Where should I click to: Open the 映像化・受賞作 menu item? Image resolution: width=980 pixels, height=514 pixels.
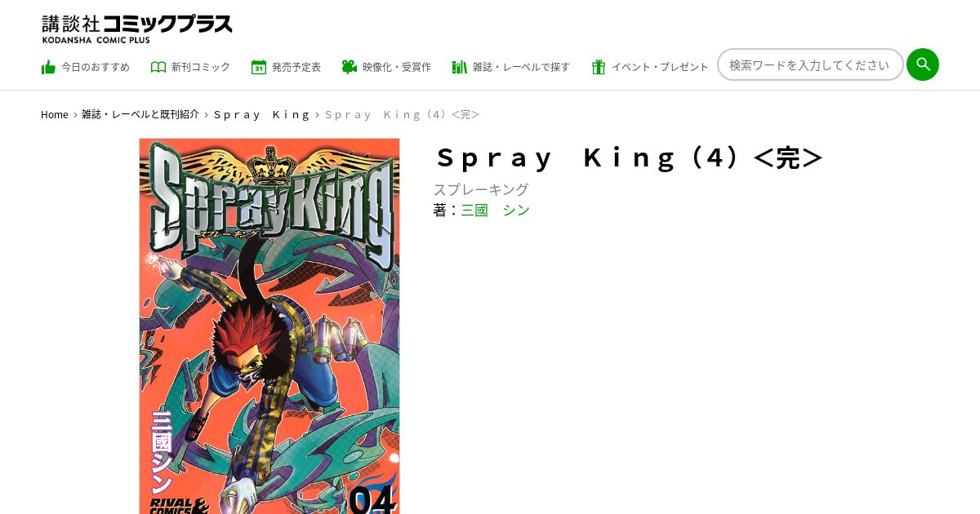[x=386, y=67]
